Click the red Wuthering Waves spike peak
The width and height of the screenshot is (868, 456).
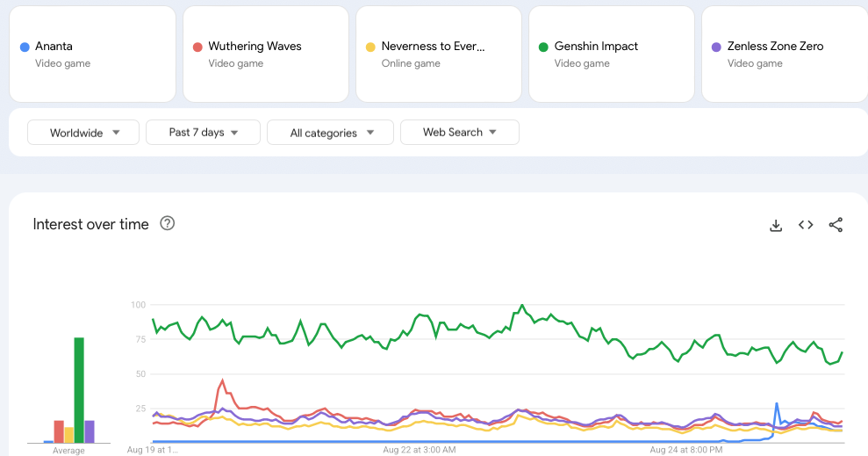[223, 380]
